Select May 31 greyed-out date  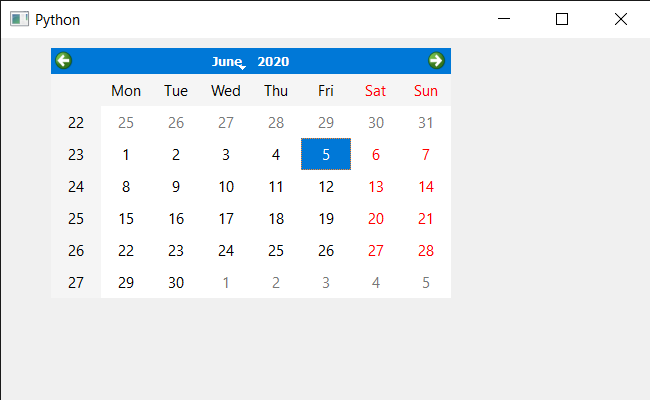point(426,122)
